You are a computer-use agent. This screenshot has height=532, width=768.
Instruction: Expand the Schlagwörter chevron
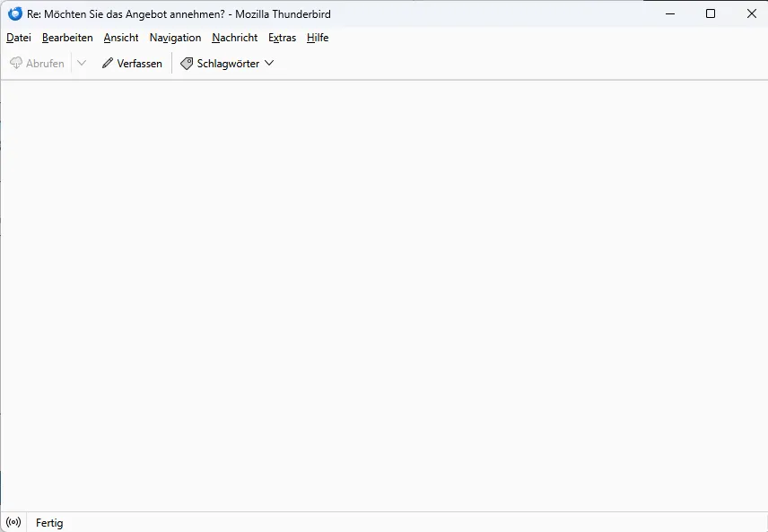(269, 63)
